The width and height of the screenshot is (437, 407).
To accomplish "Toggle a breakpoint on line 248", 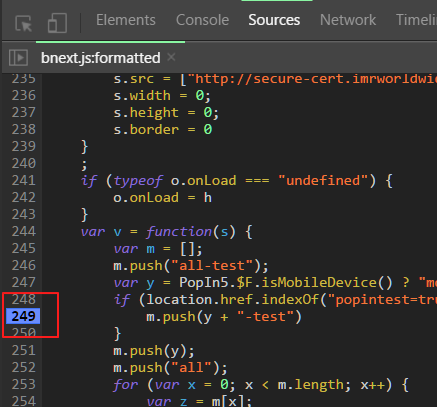I will pyautogui.click(x=23, y=299).
